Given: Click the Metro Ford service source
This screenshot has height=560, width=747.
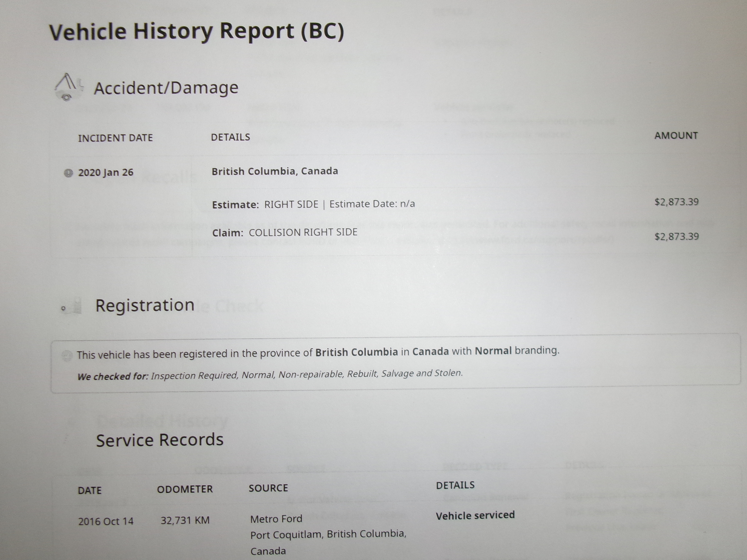Looking at the screenshot, I should tap(276, 518).
